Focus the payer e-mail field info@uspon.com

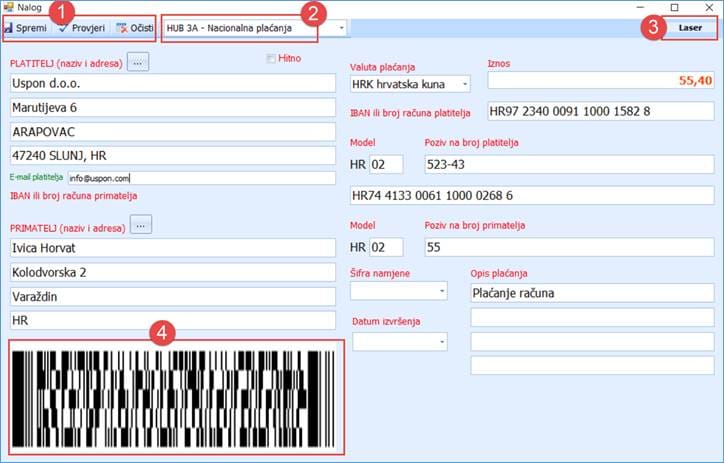coord(201,178)
